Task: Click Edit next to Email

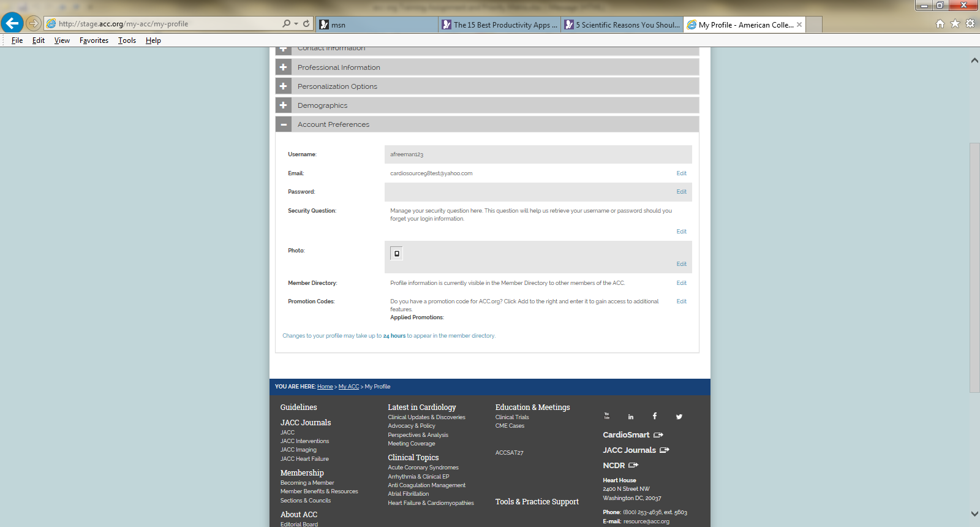Action: point(681,173)
